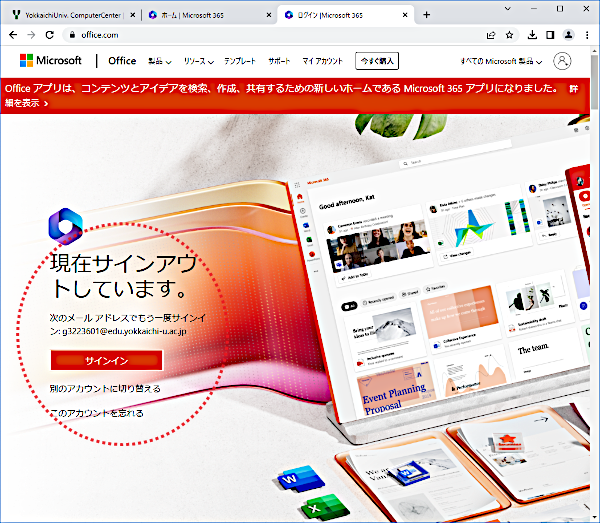Bookmark this page with the star icon
Image resolution: width=600 pixels, height=523 pixels.
(509, 35)
